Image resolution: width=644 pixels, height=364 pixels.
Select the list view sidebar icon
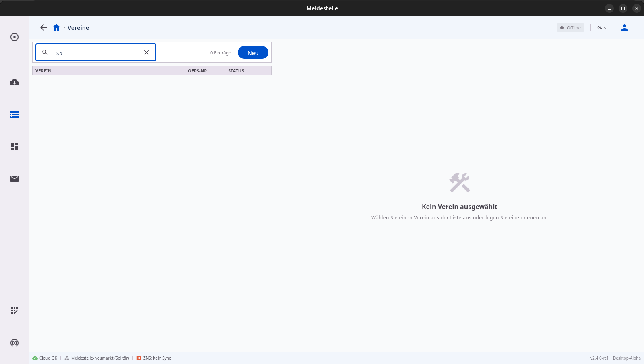pyautogui.click(x=14, y=114)
